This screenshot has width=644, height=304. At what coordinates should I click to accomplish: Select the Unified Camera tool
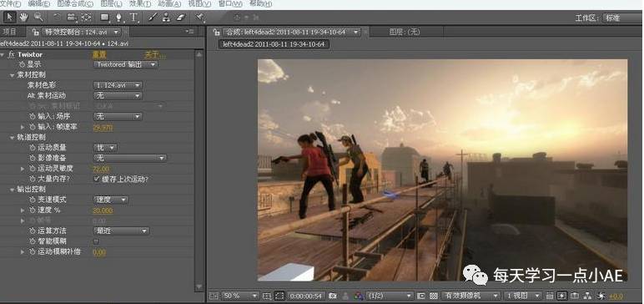72,18
